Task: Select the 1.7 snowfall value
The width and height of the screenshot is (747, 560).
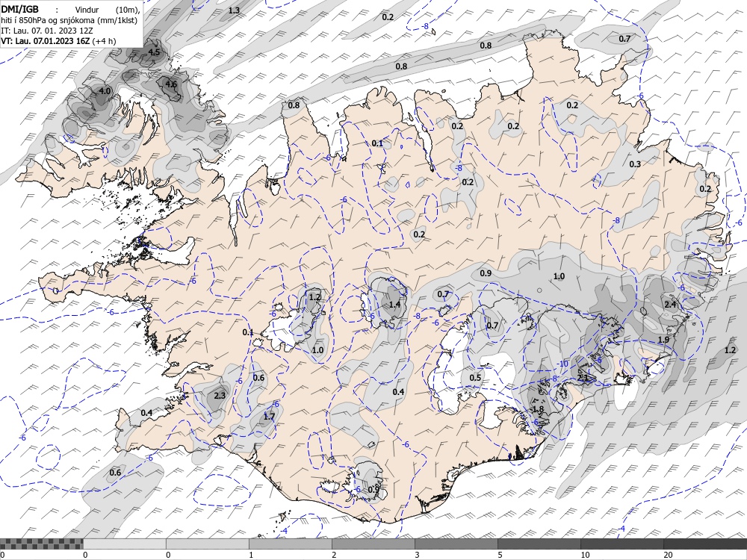Action: click(269, 417)
